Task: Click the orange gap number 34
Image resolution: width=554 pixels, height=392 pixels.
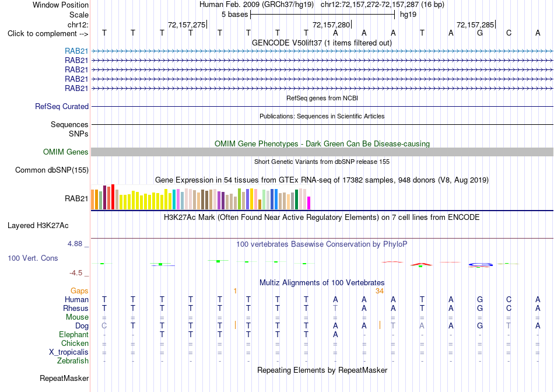Action: [380, 291]
